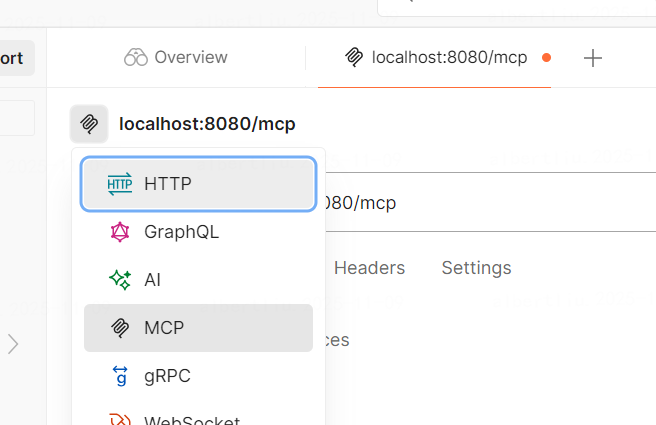Viewport: 656px width, 425px height.
Task: Select GraphQL request type option
Action: (x=198, y=232)
